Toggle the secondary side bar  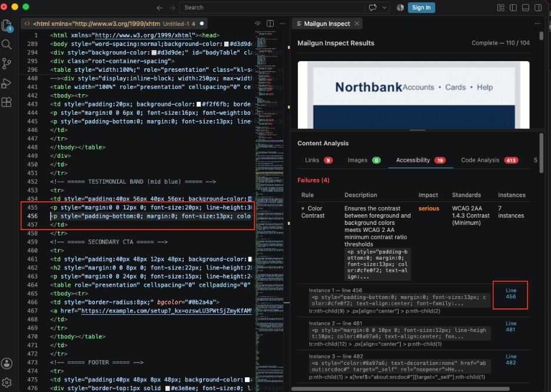pyautogui.click(x=538, y=8)
